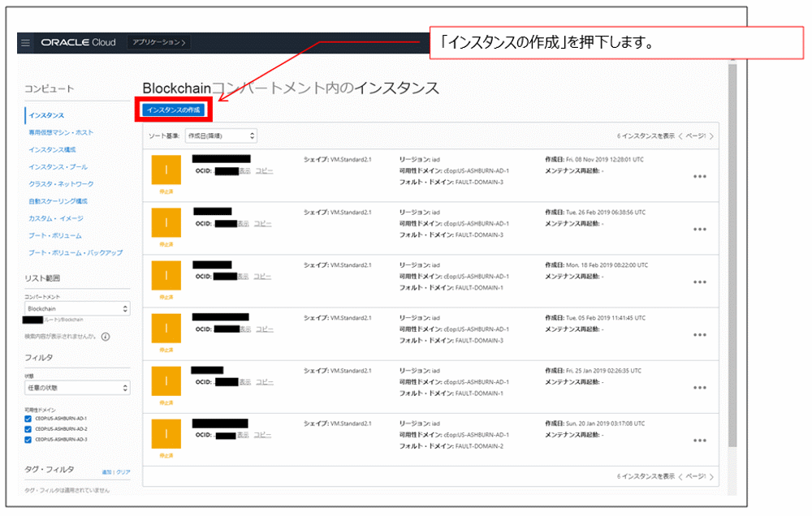
Task: Click the first instance's orange 停止済 status icon
Action: pos(166,171)
